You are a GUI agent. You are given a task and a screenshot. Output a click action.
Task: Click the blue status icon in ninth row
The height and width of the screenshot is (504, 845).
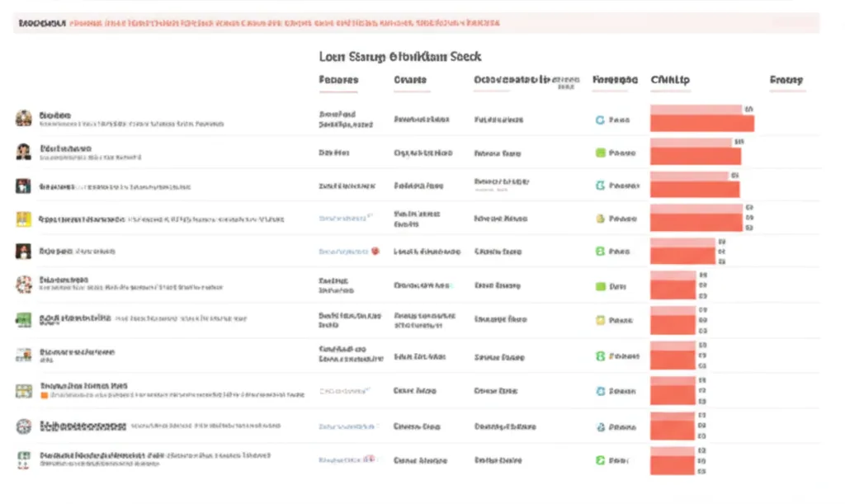600,392
